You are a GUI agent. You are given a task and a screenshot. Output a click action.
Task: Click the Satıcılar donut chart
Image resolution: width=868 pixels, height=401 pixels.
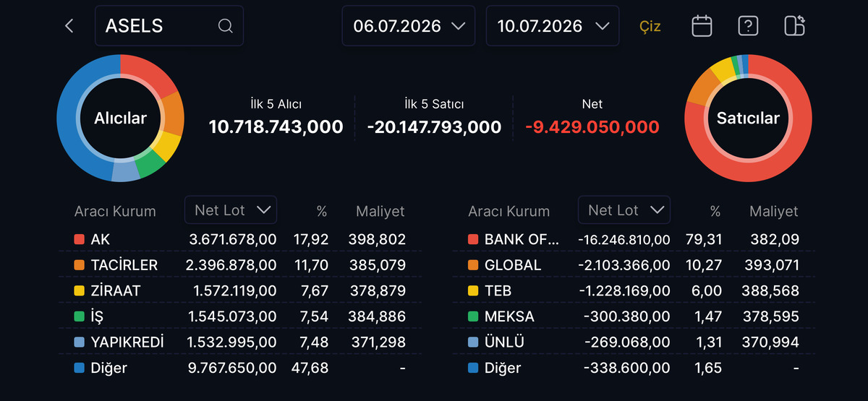click(748, 118)
